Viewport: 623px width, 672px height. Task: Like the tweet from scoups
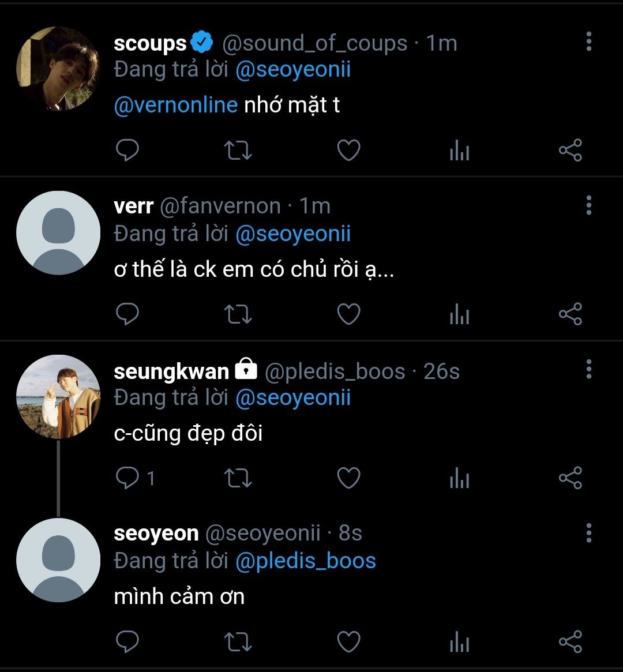348,151
